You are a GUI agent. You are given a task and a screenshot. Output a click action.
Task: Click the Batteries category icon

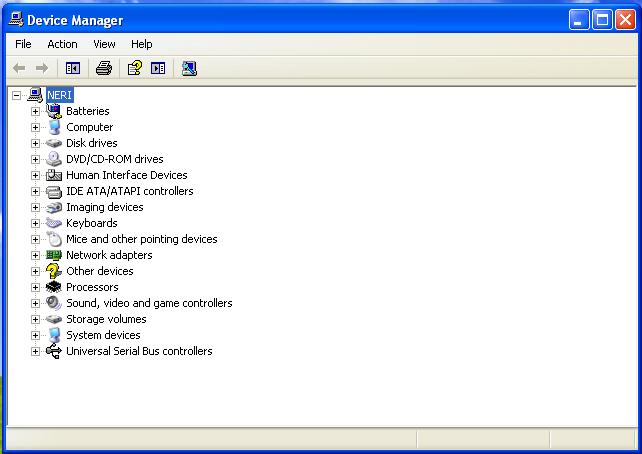pyautogui.click(x=54, y=111)
